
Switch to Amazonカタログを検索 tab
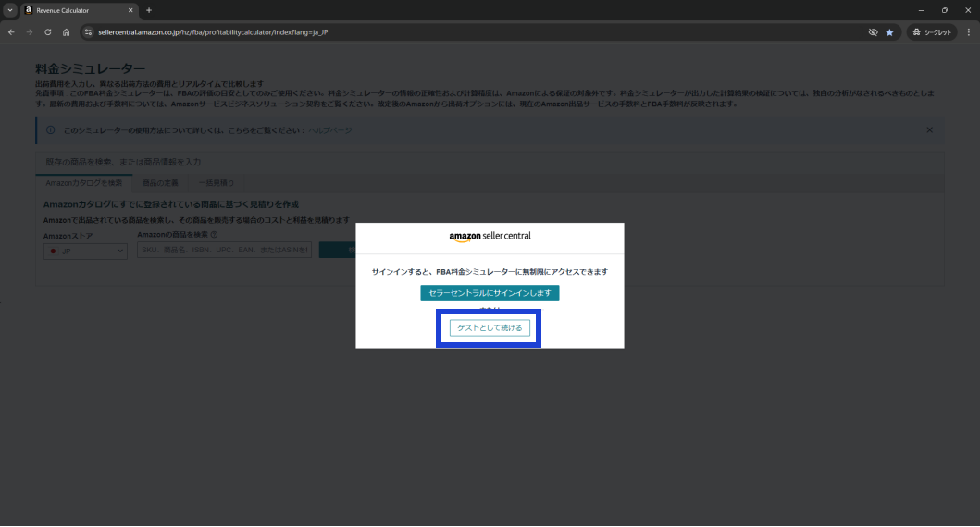[84, 183]
